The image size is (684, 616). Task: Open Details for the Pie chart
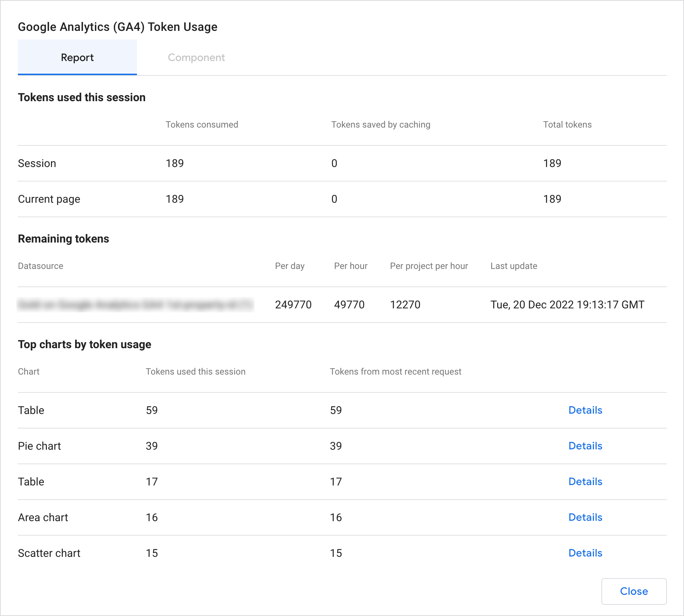[585, 446]
